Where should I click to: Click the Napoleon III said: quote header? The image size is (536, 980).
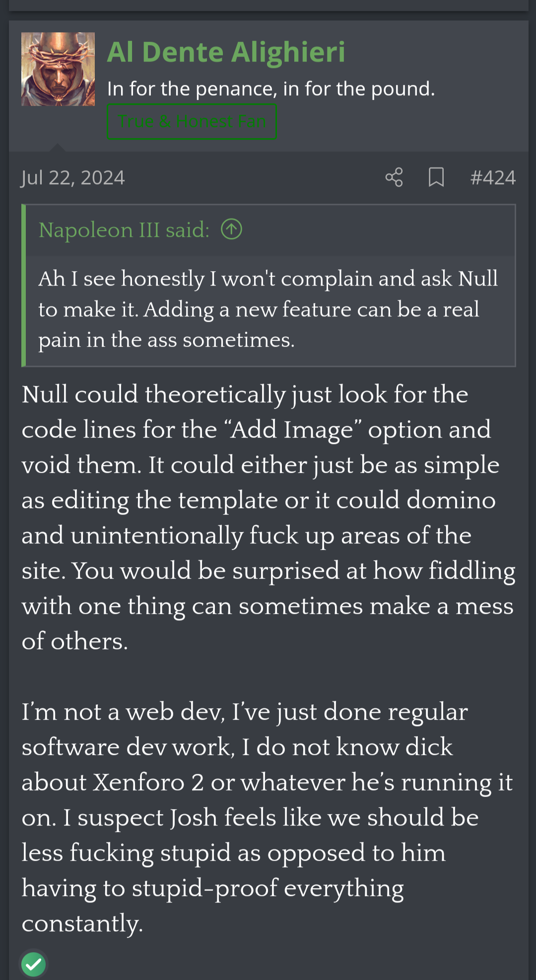(124, 230)
